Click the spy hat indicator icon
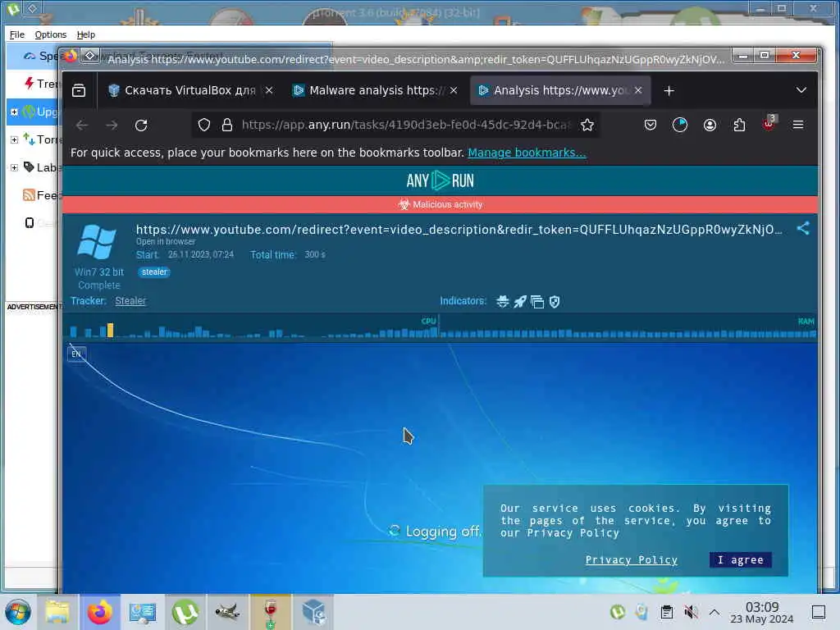Image resolution: width=840 pixels, height=630 pixels. [503, 302]
